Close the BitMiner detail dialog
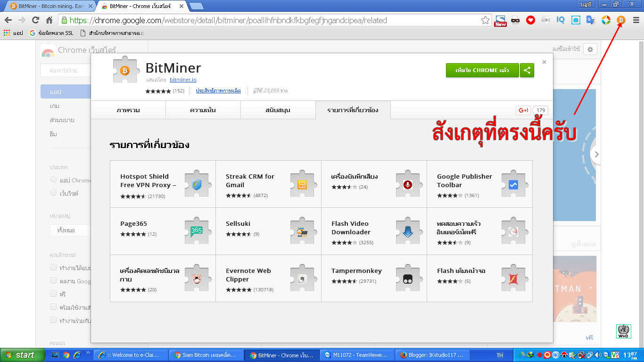 [x=544, y=62]
